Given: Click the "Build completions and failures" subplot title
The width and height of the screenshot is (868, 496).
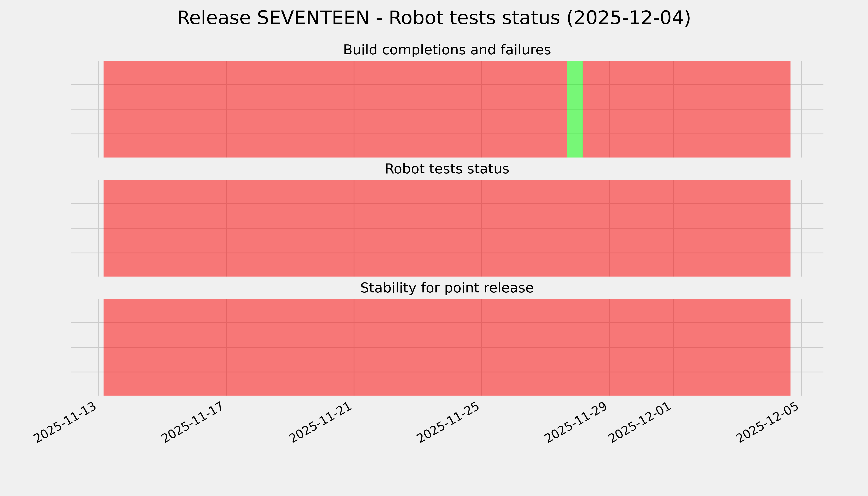Looking at the screenshot, I should (447, 50).
